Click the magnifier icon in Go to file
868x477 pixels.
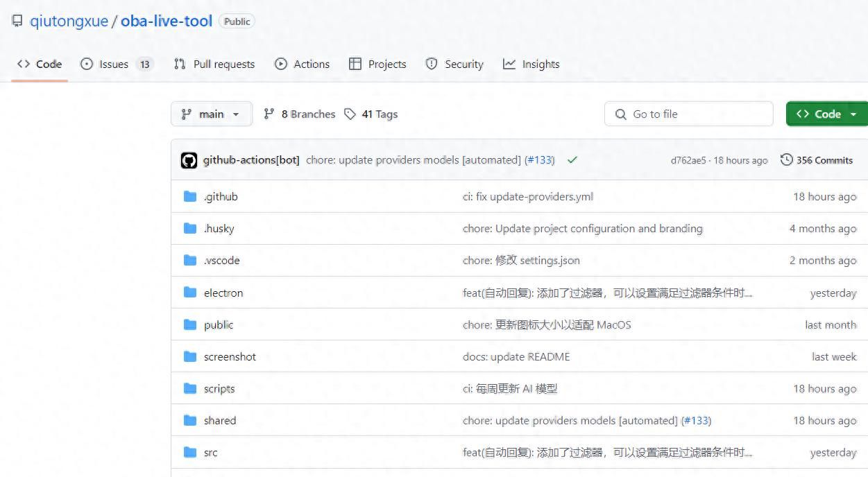click(x=620, y=114)
